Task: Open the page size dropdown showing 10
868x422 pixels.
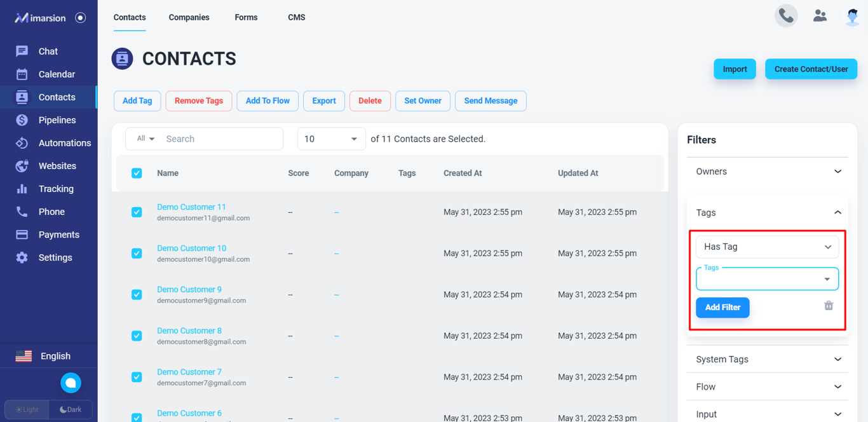Action: tap(332, 139)
